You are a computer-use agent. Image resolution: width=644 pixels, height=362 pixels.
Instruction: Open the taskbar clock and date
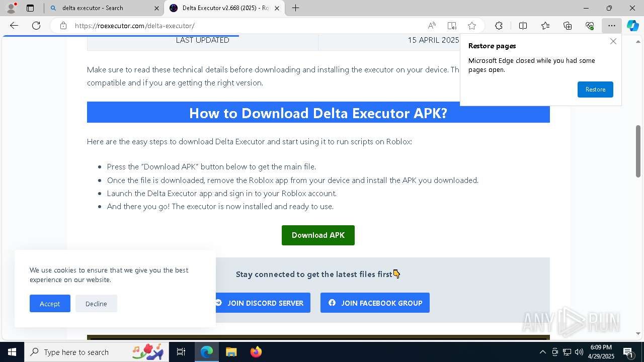pyautogui.click(x=601, y=352)
